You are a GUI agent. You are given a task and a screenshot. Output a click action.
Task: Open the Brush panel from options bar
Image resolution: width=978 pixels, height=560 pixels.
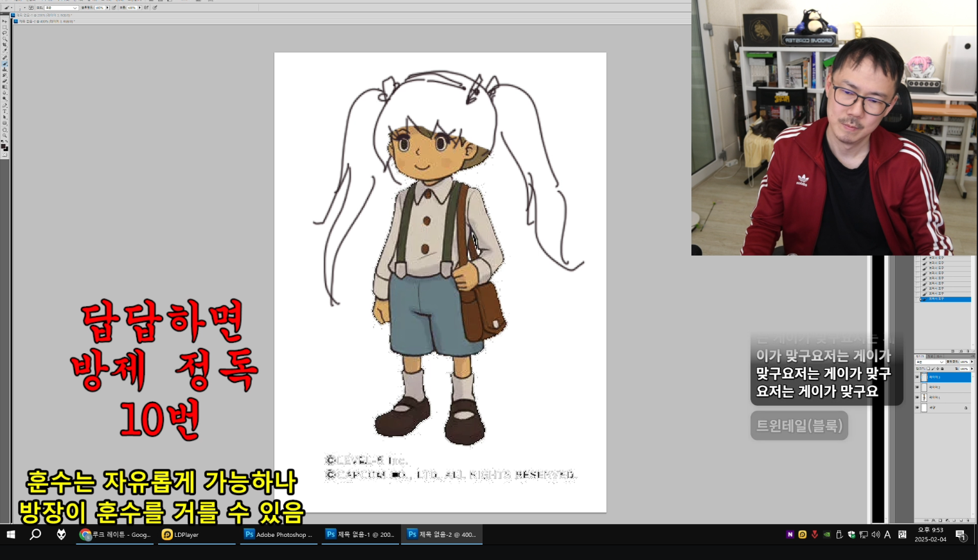click(x=31, y=8)
